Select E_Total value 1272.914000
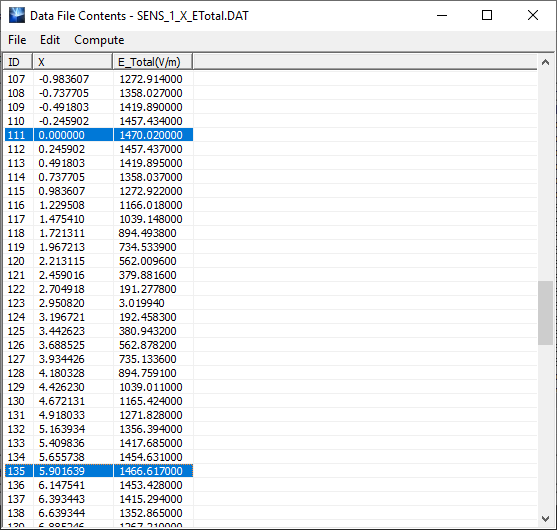The image size is (557, 530). click(x=151, y=79)
